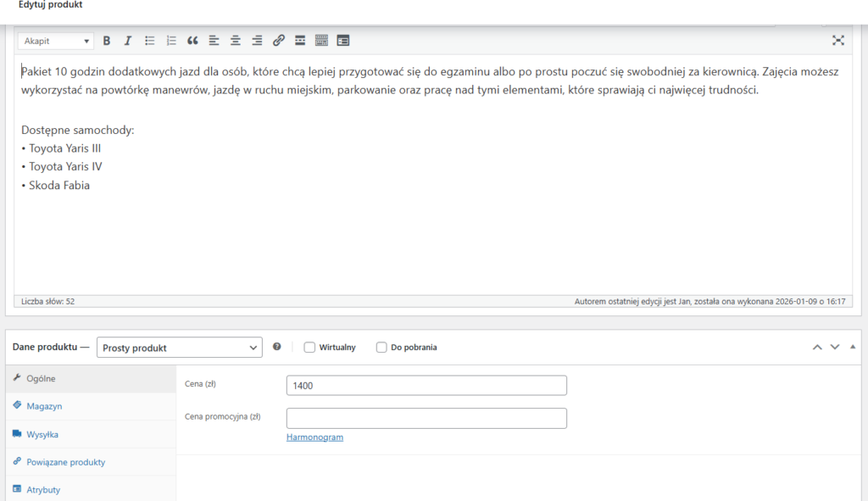Image resolution: width=868 pixels, height=501 pixels.
Task: Switch to the Magazyn tab
Action: pyautogui.click(x=44, y=407)
